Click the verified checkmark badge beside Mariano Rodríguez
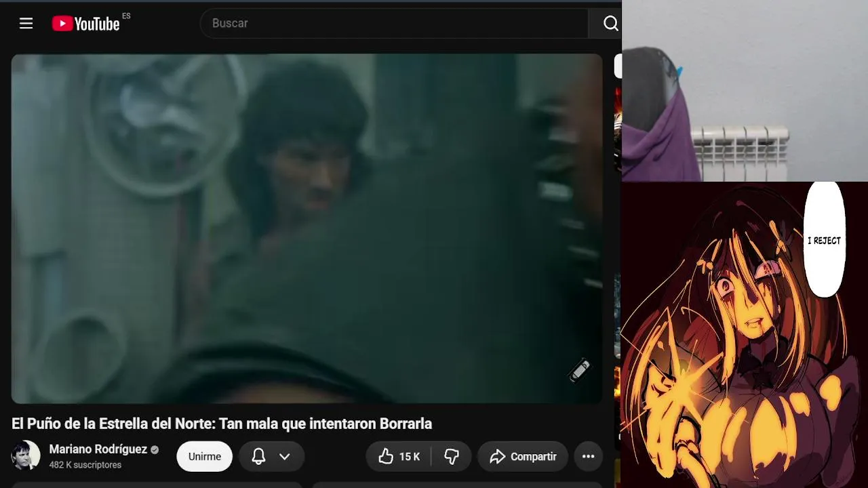This screenshot has width=868, height=488. (155, 449)
